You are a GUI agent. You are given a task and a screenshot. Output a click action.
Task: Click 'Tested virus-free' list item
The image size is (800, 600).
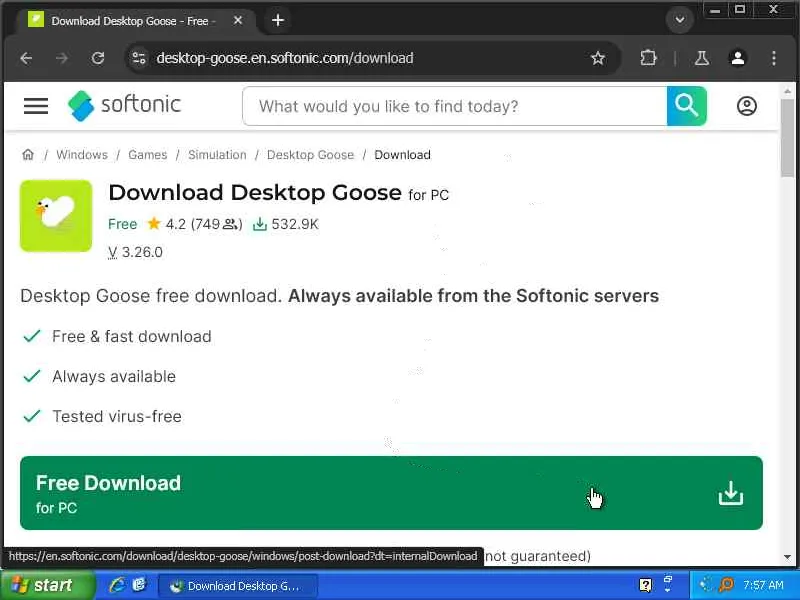pos(117,416)
